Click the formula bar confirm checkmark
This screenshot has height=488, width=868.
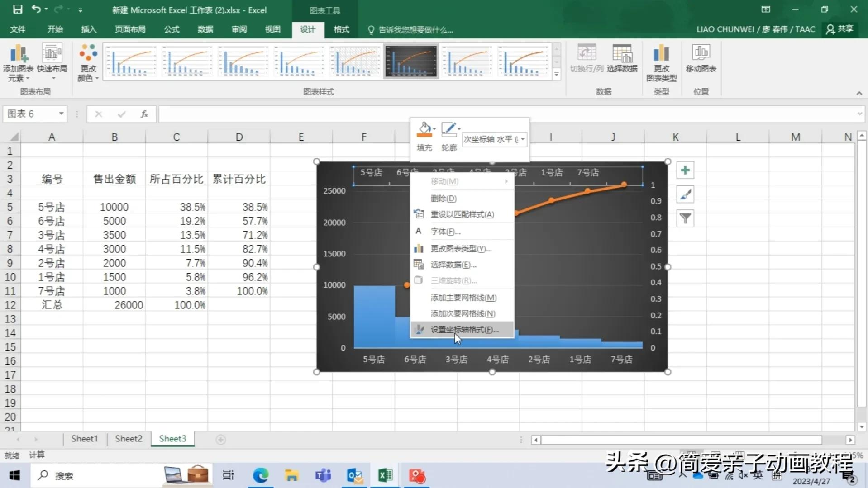[121, 114]
